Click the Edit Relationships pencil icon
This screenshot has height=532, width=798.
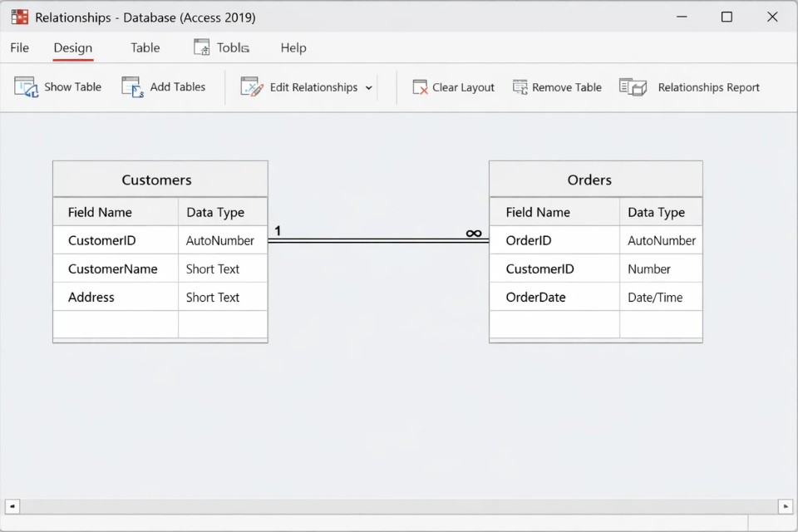(252, 87)
